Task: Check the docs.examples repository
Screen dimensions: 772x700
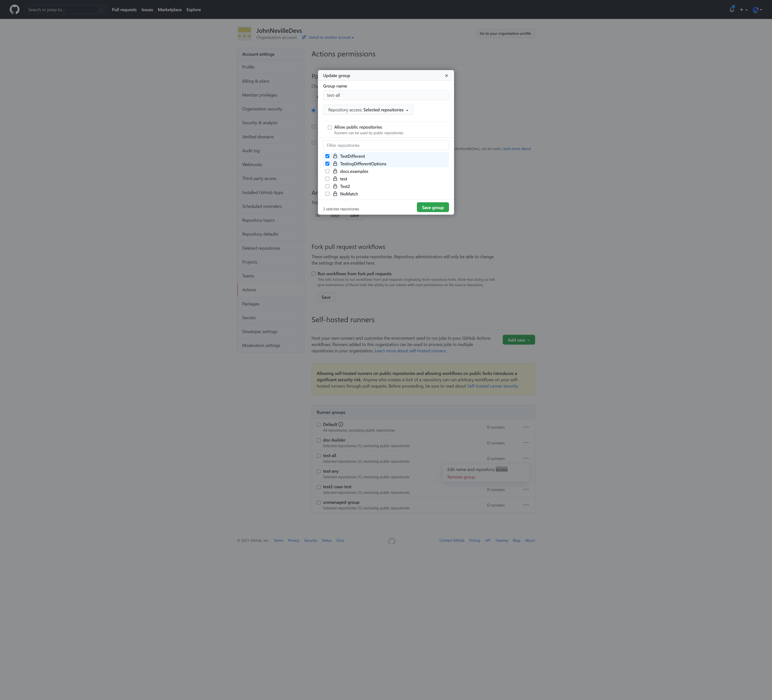Action: click(327, 171)
